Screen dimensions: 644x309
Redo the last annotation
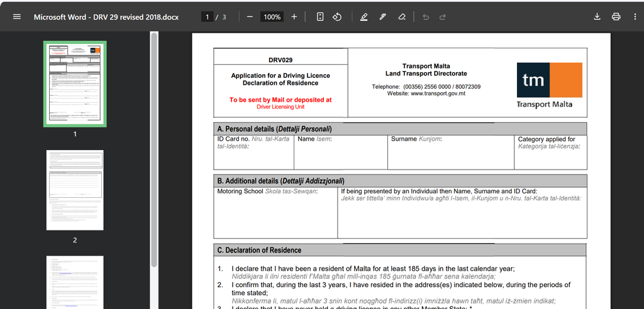click(443, 17)
